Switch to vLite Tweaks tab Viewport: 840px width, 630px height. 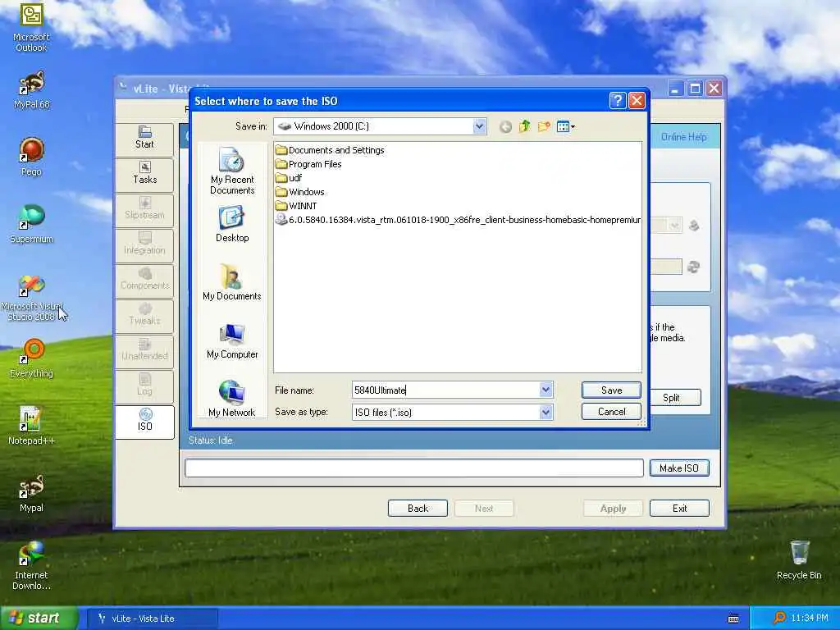(144, 315)
